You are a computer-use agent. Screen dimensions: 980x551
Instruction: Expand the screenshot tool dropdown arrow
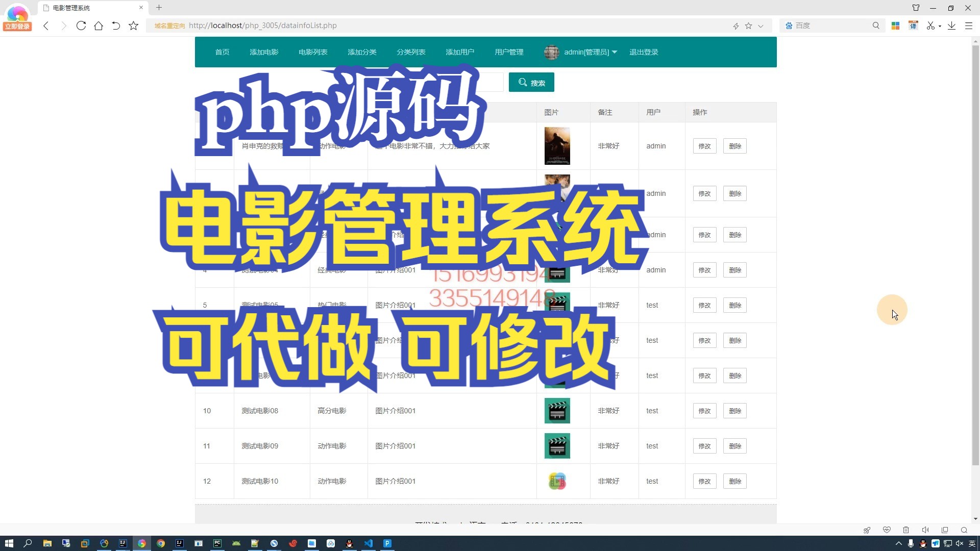pyautogui.click(x=940, y=26)
